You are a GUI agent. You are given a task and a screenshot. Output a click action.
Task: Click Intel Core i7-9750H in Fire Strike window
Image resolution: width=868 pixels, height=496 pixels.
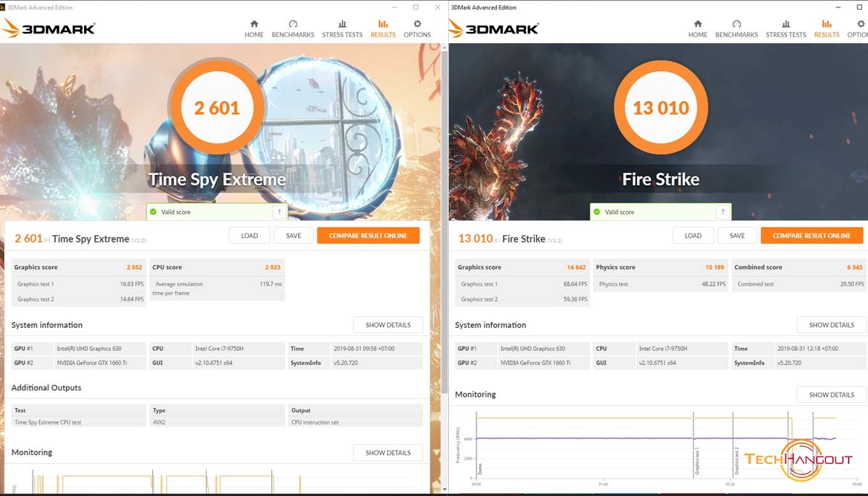663,349
